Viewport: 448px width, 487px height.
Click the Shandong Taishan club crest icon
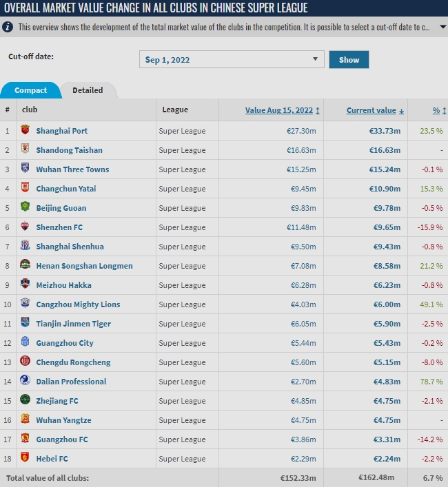coord(26,149)
